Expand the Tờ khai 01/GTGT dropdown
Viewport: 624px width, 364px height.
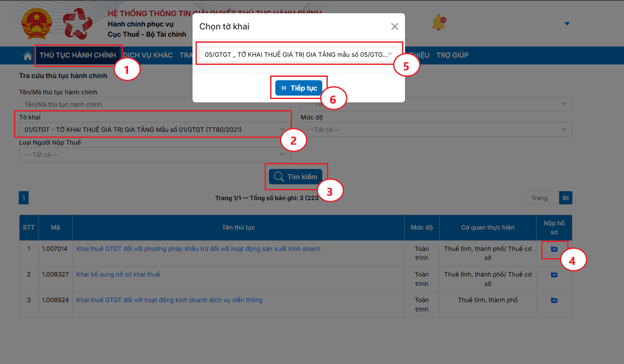(155, 130)
